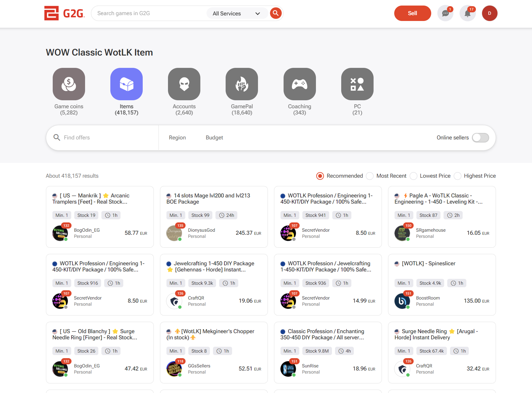This screenshot has height=393, width=532.
Task: Open BogOdin_EG avatar on Arcanic Tramplers offer
Action: click(x=60, y=233)
